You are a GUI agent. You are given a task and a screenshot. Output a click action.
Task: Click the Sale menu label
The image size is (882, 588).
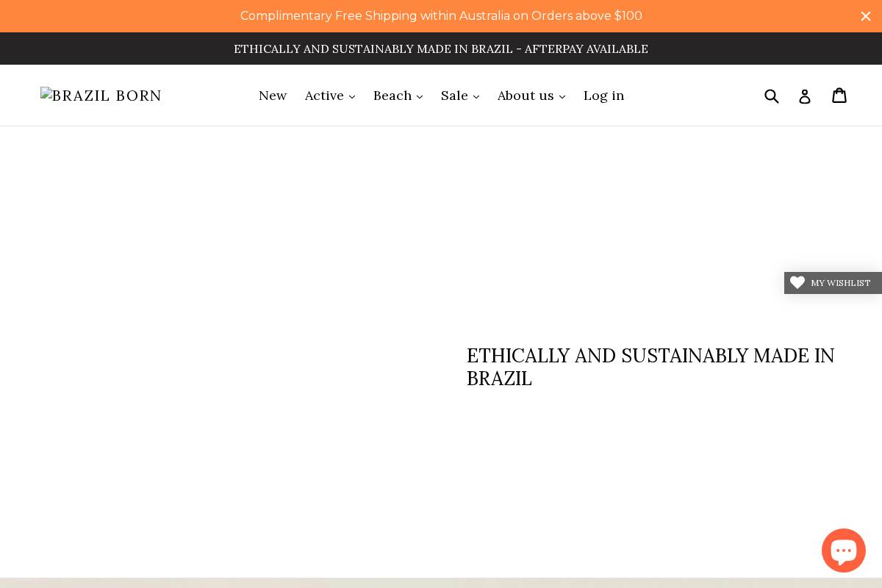tap(454, 96)
